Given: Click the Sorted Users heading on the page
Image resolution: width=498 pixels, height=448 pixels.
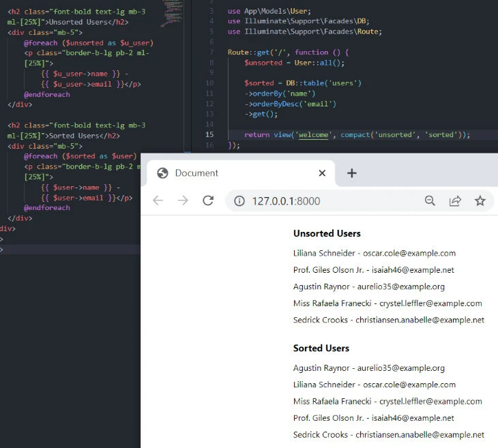Looking at the screenshot, I should pos(321,348).
